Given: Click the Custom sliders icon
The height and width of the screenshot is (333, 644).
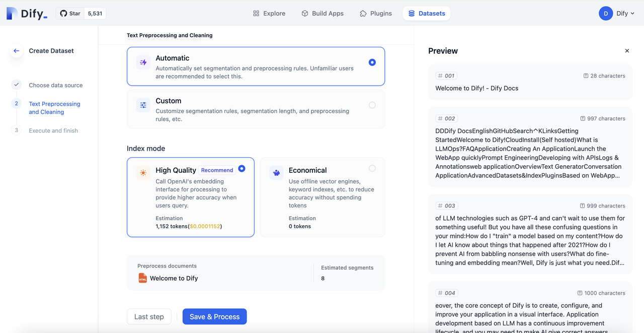Looking at the screenshot, I should (143, 105).
